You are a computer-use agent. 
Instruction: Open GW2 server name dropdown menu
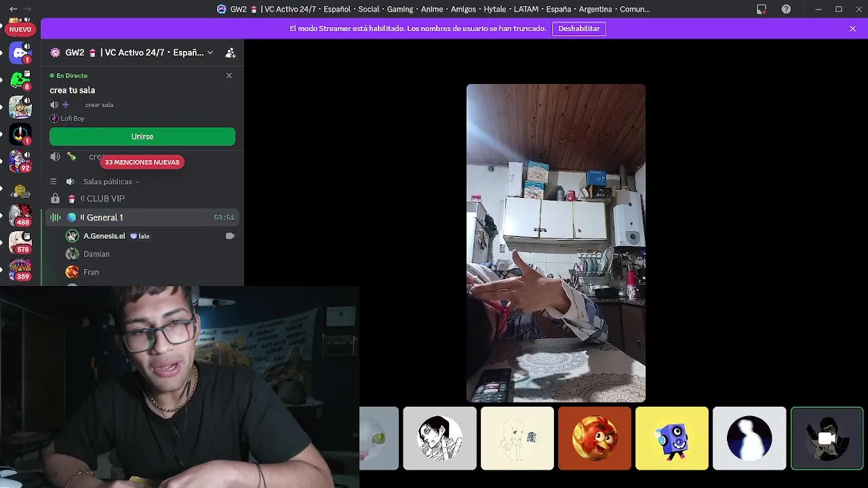[x=132, y=52]
